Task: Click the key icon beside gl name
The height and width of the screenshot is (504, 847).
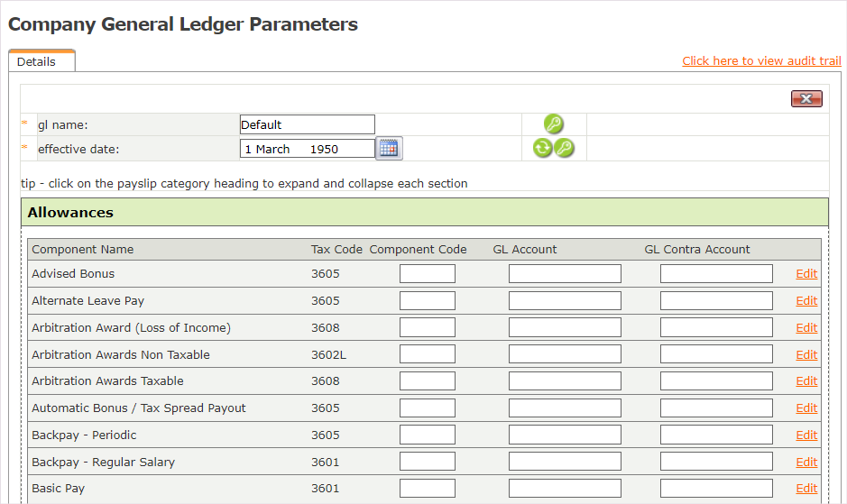Action: pos(554,124)
